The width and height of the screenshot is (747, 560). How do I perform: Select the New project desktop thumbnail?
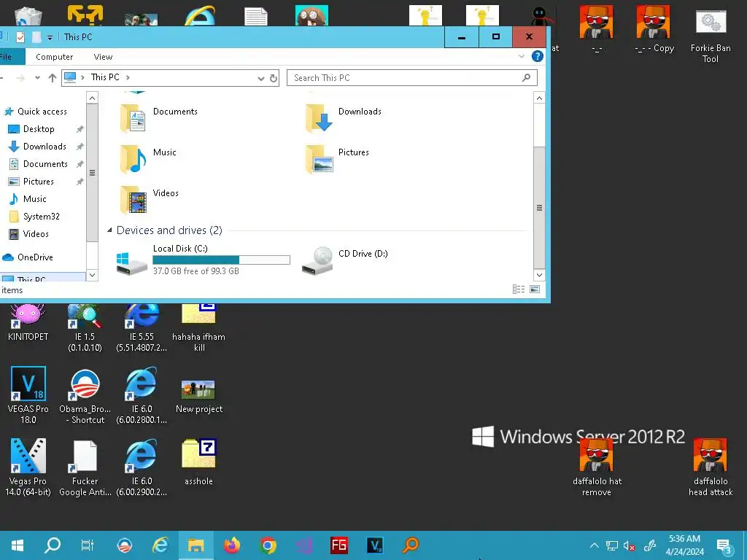pos(198,396)
